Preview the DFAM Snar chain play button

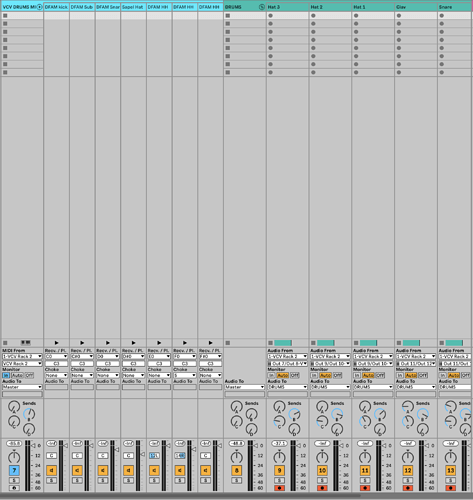pos(108,343)
